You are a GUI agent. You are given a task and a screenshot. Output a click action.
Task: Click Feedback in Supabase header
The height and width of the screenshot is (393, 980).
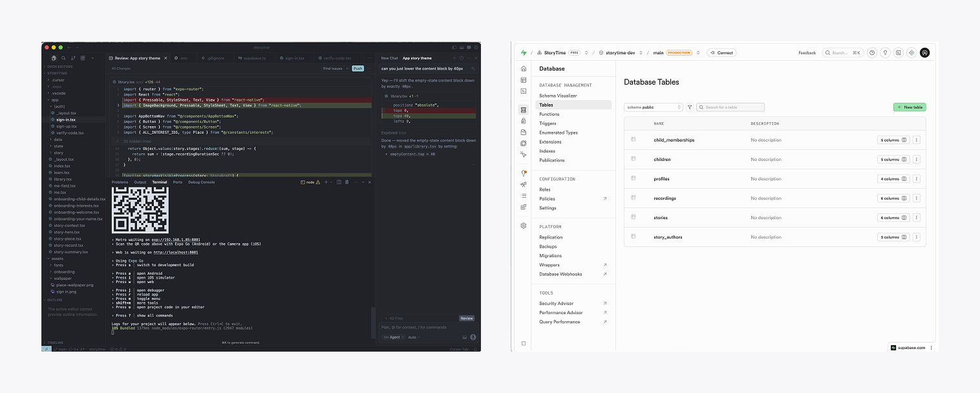click(x=807, y=53)
